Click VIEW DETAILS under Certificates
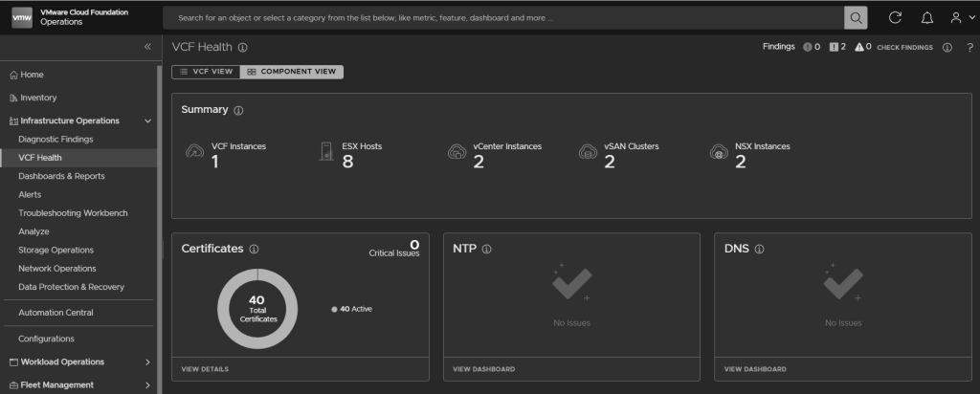Viewport: 980px width, 394px height. pos(205,369)
